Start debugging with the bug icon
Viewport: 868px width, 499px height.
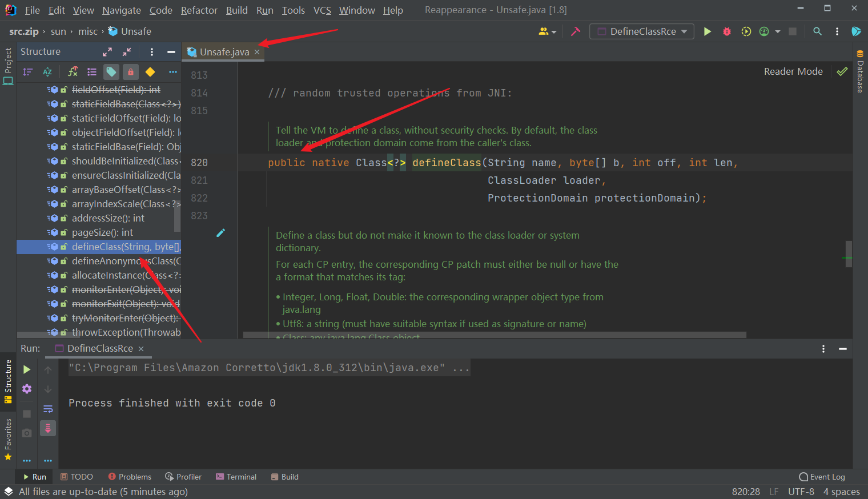pyautogui.click(x=726, y=31)
